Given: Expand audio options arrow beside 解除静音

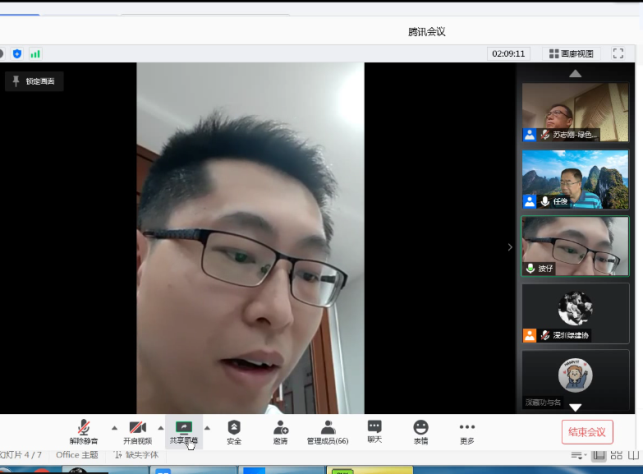Looking at the screenshot, I should click(x=113, y=427).
